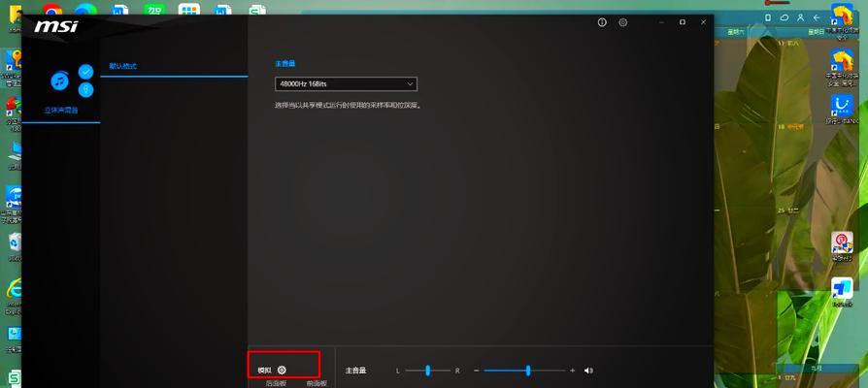
Task: Click the front panel label
Action: 317,383
